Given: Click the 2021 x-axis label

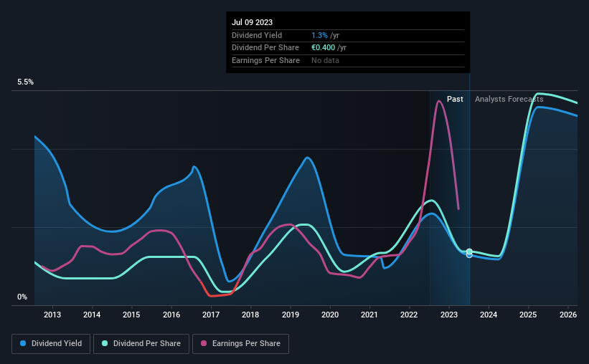Looking at the screenshot, I should [x=369, y=315].
